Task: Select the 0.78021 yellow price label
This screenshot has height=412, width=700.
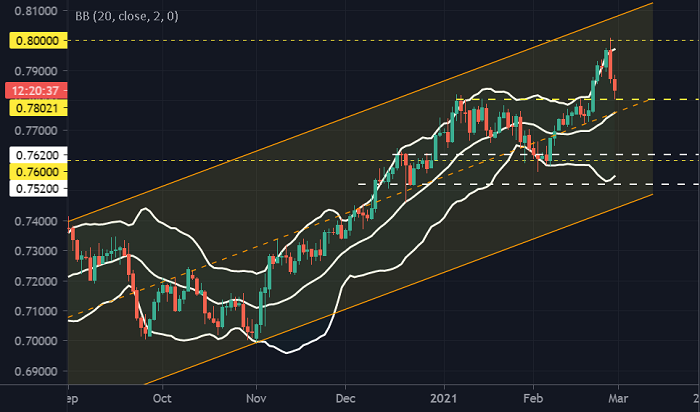Action: [x=38, y=108]
